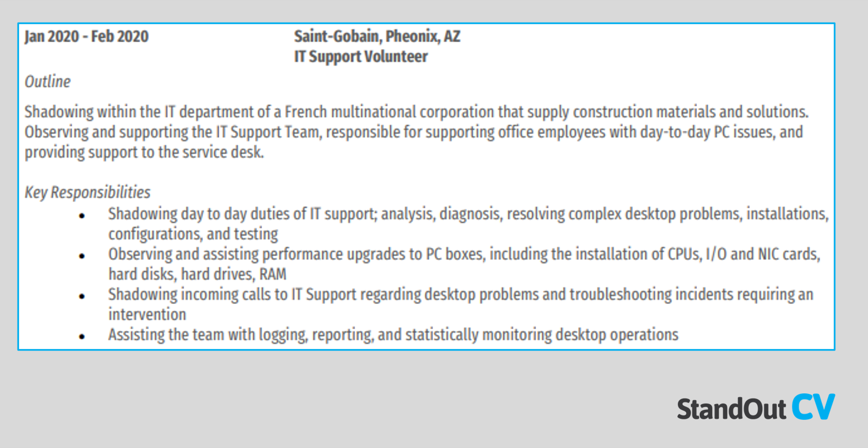Click the 'hard disks, hard drives, RAM' line
This screenshot has height=448, width=868.
(x=197, y=274)
